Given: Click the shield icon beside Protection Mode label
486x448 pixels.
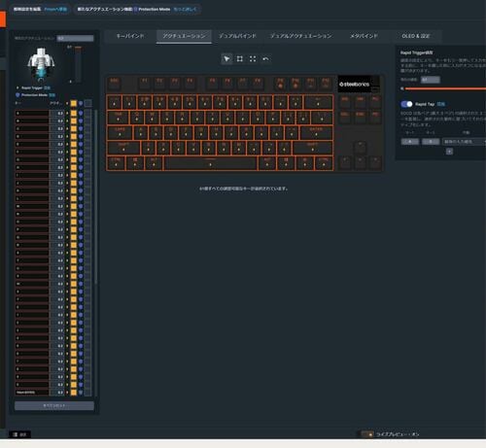Looking at the screenshot, I should click(17, 95).
